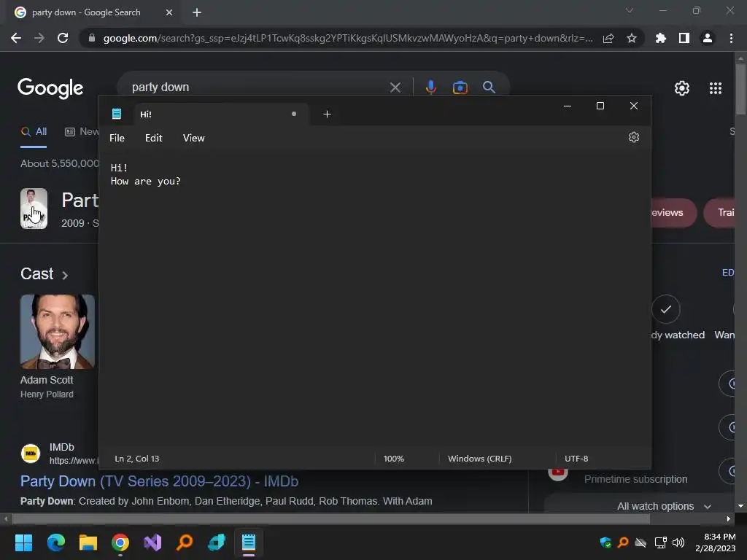Mark as already watched checkmark
This screenshot has width=747, height=560.
pos(665,309)
